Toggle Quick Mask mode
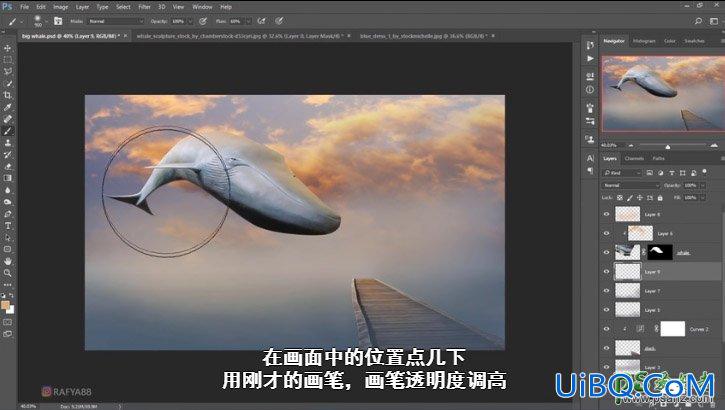Image resolution: width=725 pixels, height=410 pixels. (8, 322)
